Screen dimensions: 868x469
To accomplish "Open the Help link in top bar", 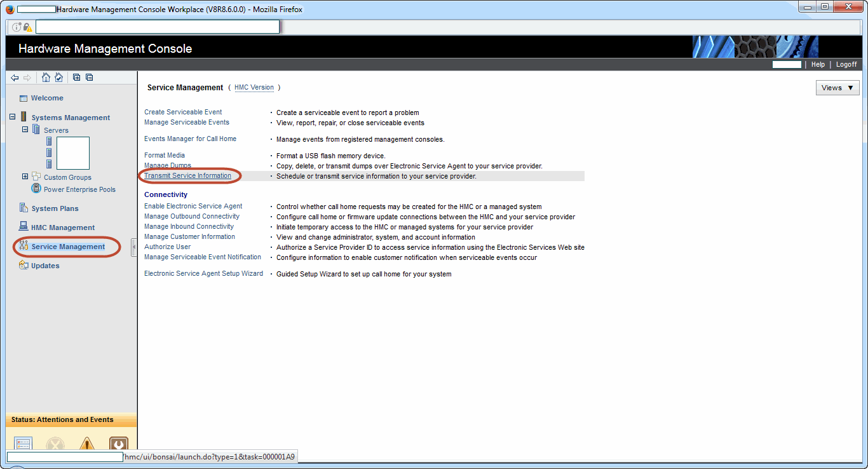I will [818, 64].
